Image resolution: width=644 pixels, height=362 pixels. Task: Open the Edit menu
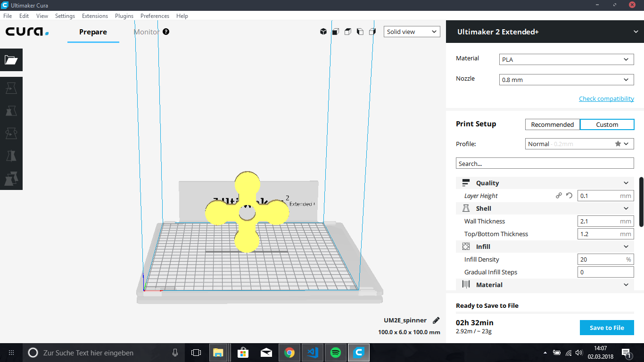pyautogui.click(x=24, y=16)
